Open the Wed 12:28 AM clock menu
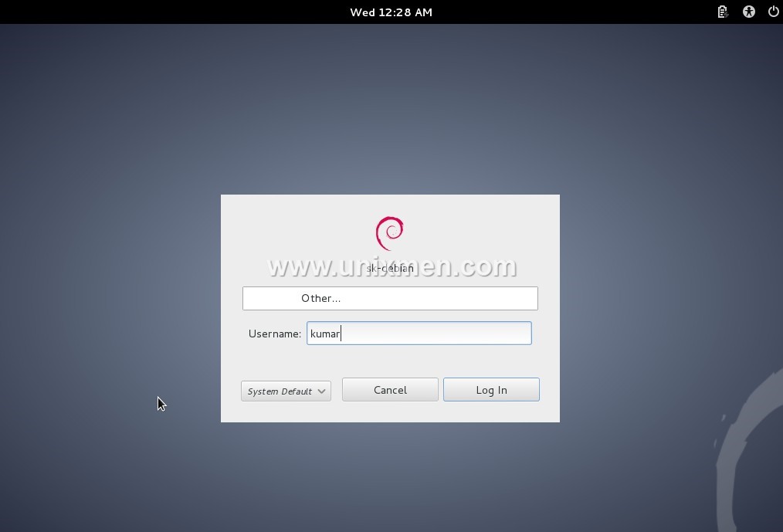 coord(391,12)
